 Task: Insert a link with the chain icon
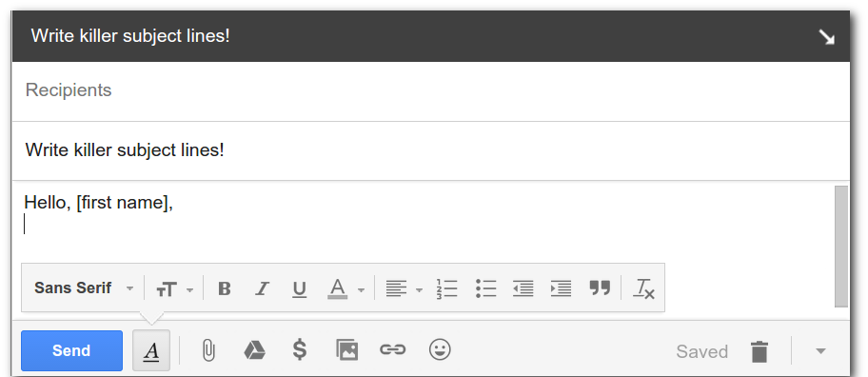[392, 349]
